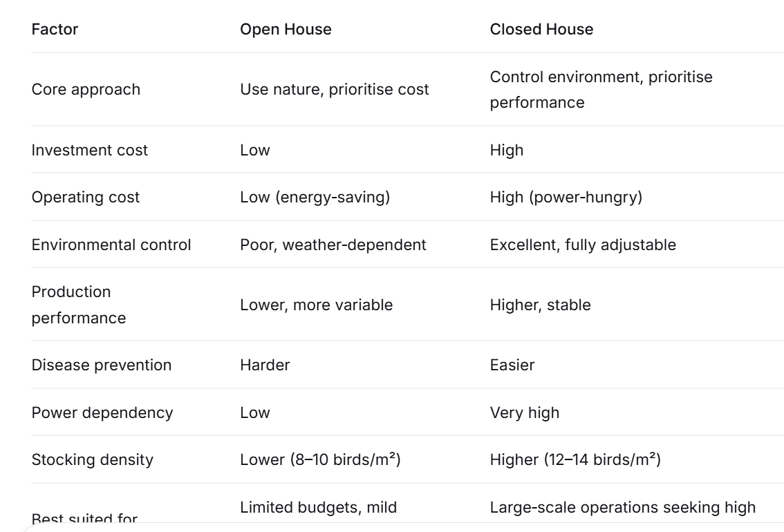
Task: Click the Open House column header
Action: pyautogui.click(x=286, y=29)
